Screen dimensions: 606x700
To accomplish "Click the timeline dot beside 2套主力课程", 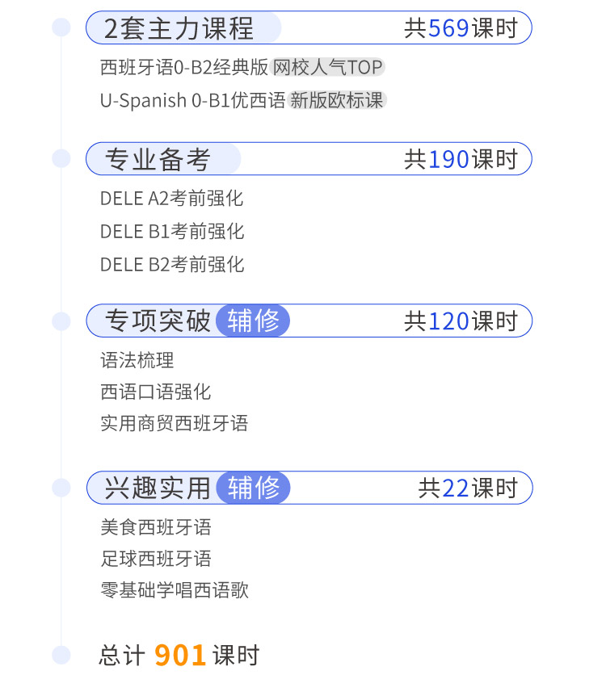I will click(61, 27).
